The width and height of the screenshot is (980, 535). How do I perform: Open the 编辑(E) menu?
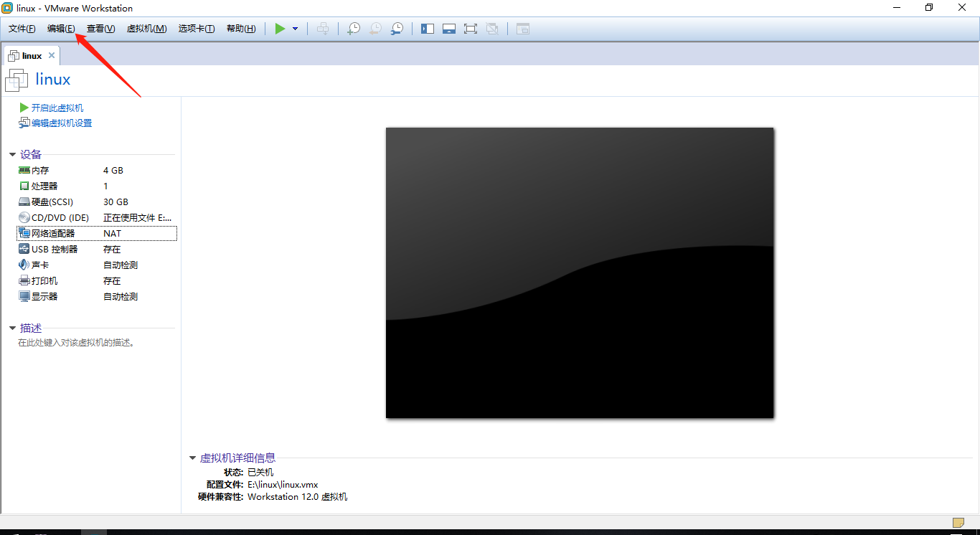[61, 29]
